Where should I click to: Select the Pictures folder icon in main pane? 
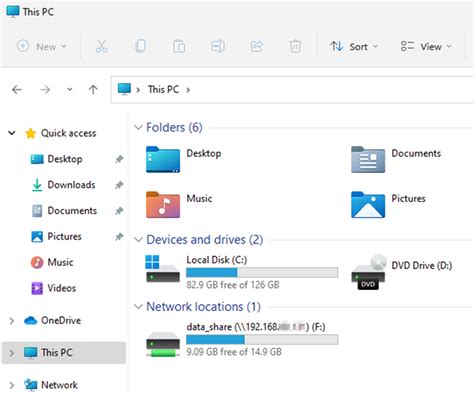point(368,205)
